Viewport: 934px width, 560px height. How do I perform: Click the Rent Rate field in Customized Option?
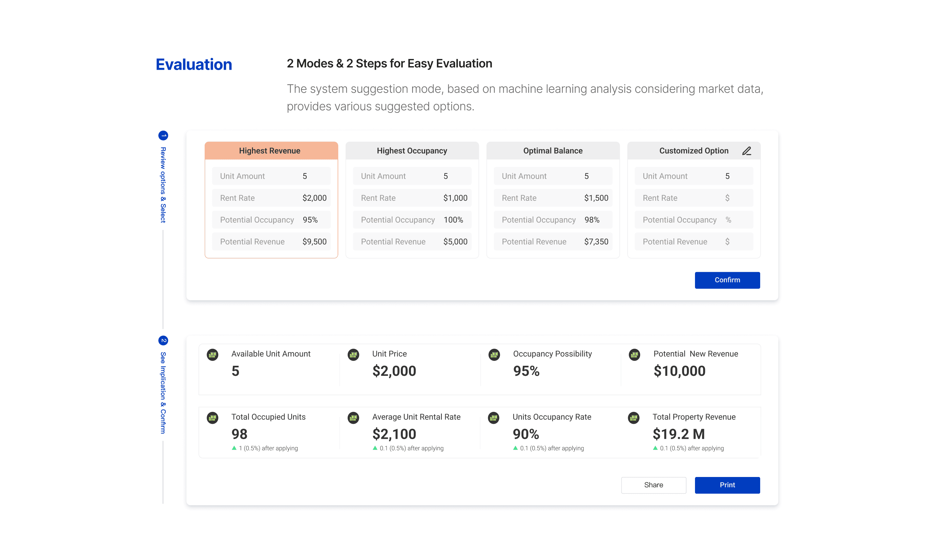click(x=693, y=198)
